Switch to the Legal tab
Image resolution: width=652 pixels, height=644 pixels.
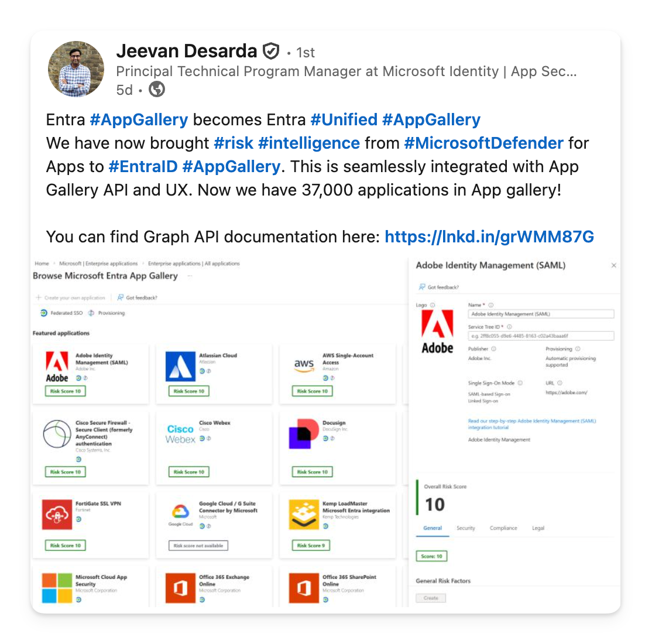click(x=538, y=528)
